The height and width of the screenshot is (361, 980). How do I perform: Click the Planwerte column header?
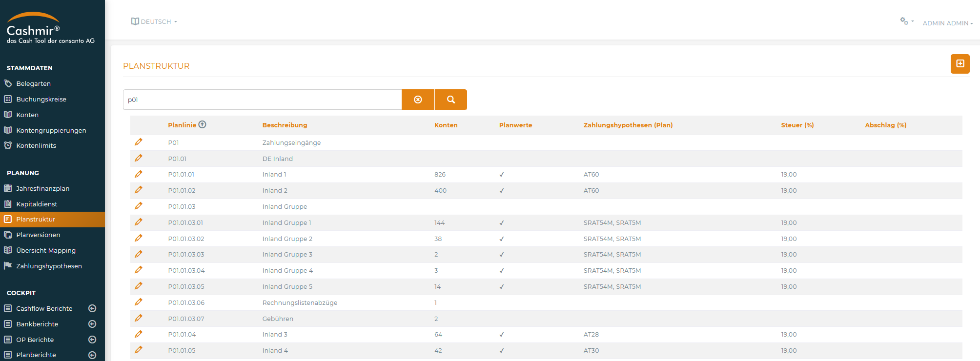click(515, 125)
